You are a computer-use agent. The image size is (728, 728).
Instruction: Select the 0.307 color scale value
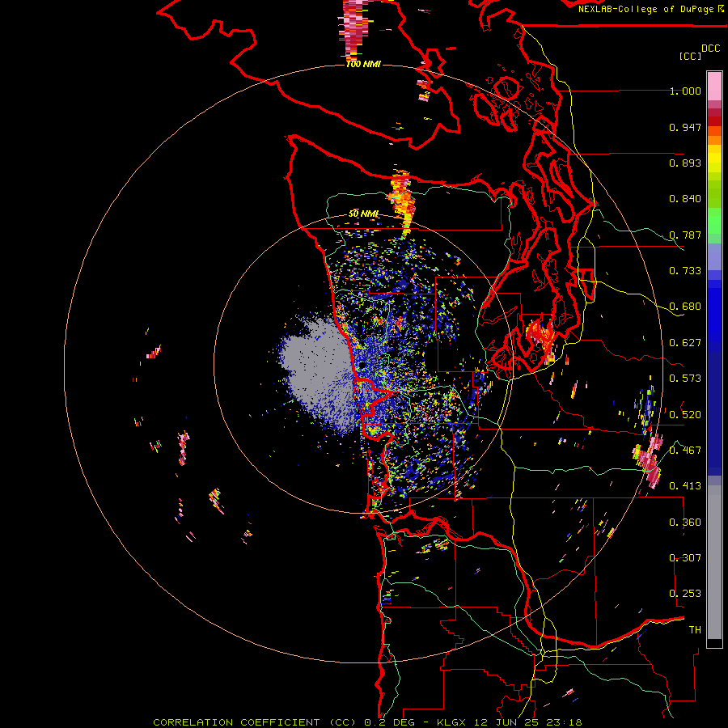685,558
